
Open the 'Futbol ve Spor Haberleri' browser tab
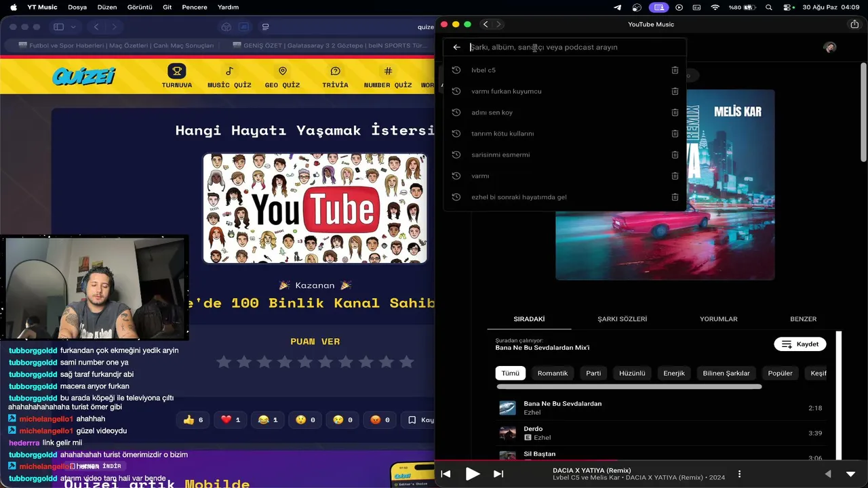point(116,45)
